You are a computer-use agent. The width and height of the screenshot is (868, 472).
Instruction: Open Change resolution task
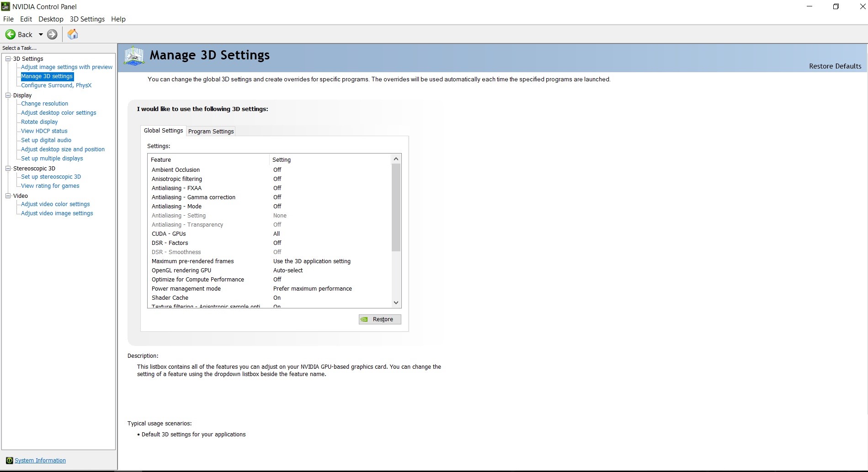click(44, 104)
